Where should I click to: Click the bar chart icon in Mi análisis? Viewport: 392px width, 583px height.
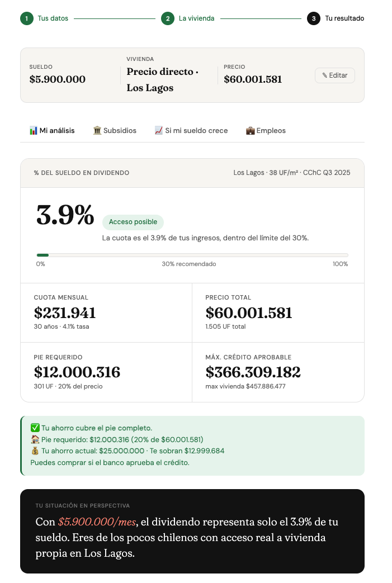33,131
